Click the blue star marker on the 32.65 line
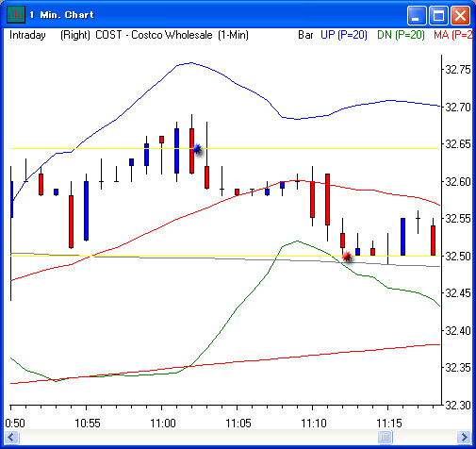 197,148
